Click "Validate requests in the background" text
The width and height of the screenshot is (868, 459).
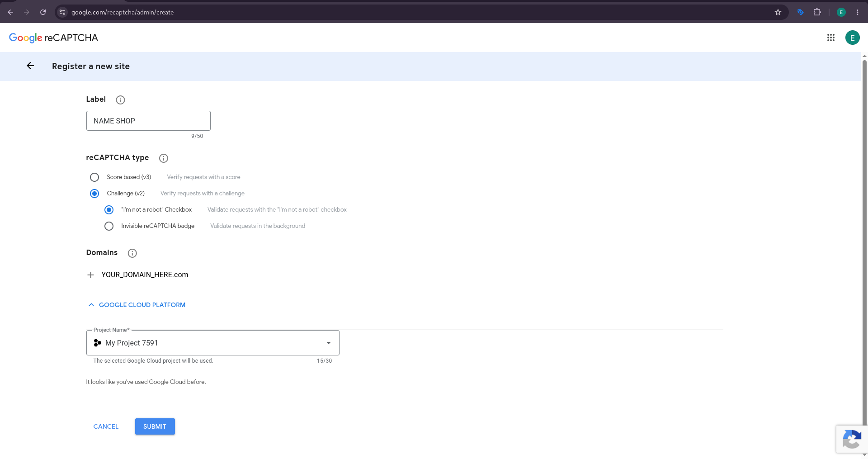pyautogui.click(x=258, y=226)
